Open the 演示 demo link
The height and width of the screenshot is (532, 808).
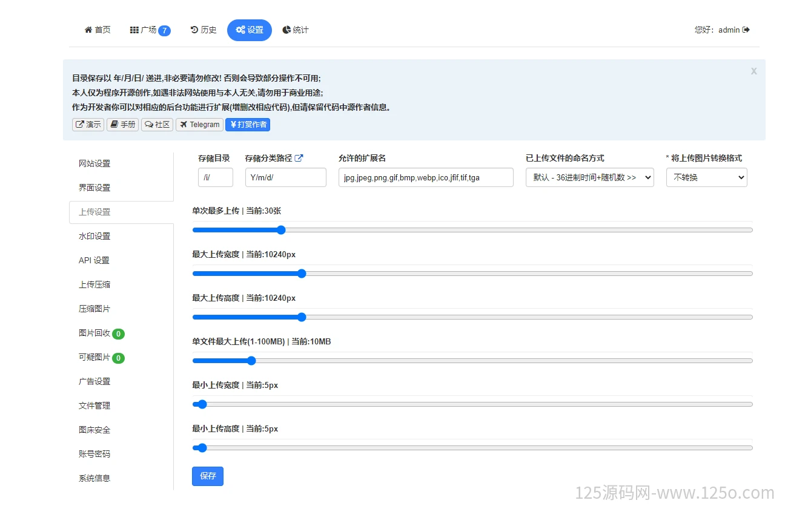coord(88,125)
